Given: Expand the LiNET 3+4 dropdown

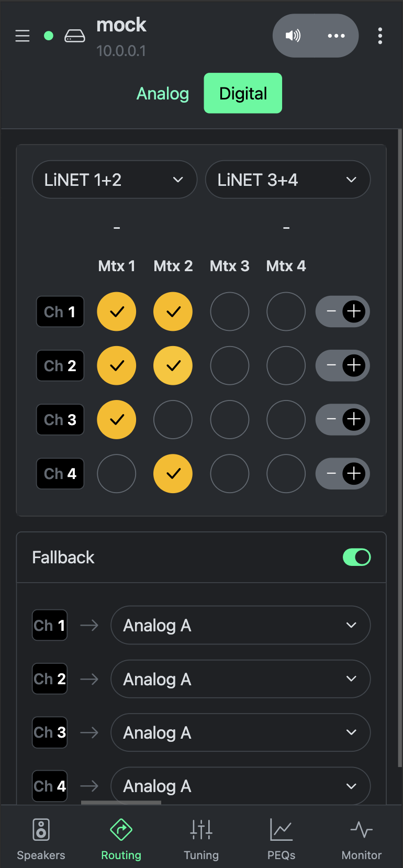Looking at the screenshot, I should click(287, 180).
